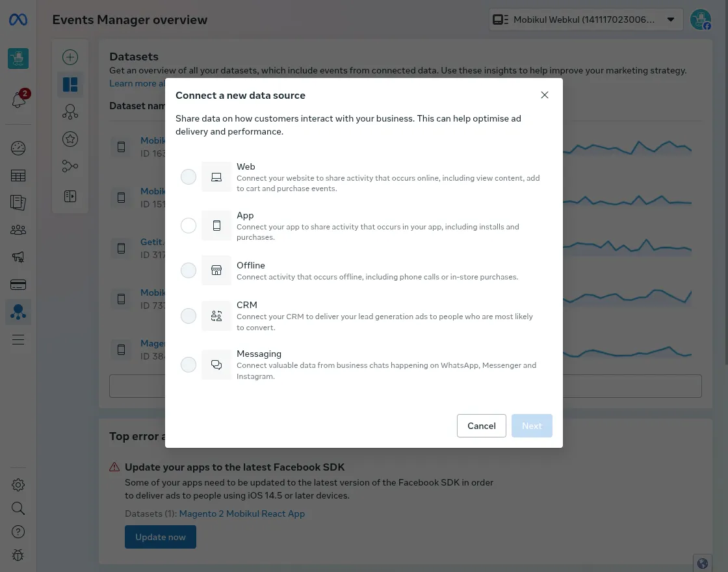Click the chat bubbles icon for Messaging
The width and height of the screenshot is (728, 572).
216,365
